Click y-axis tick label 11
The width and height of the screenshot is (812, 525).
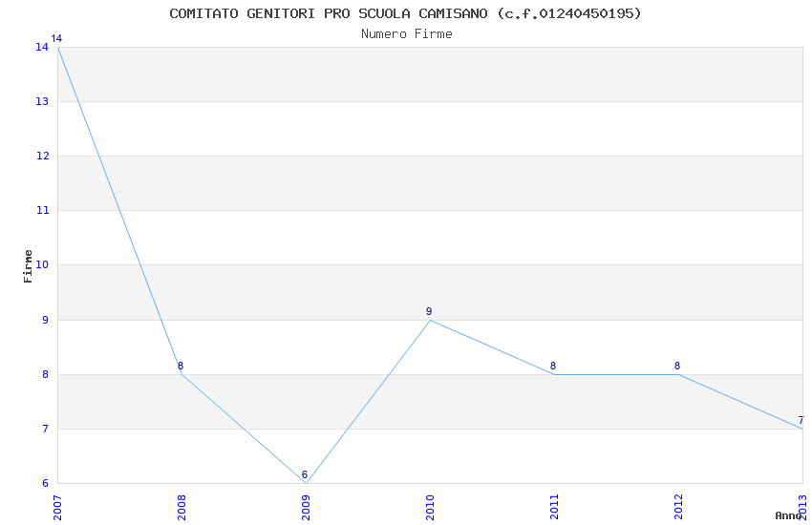[42, 210]
